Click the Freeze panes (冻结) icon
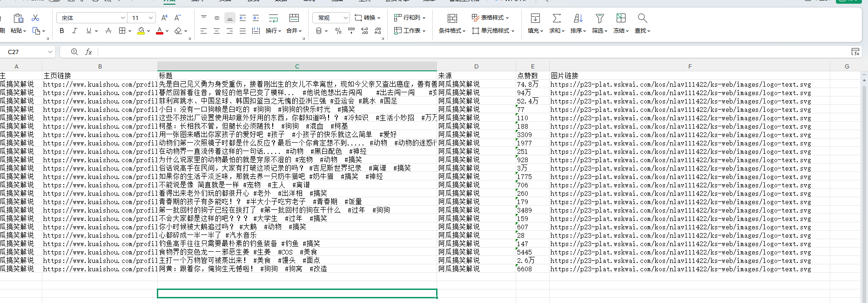 (x=621, y=18)
